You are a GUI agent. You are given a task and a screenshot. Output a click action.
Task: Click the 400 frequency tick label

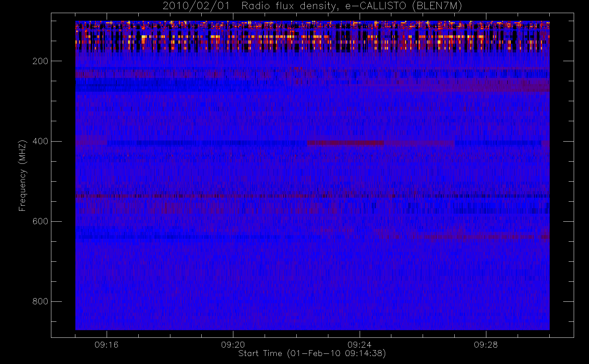pos(40,141)
